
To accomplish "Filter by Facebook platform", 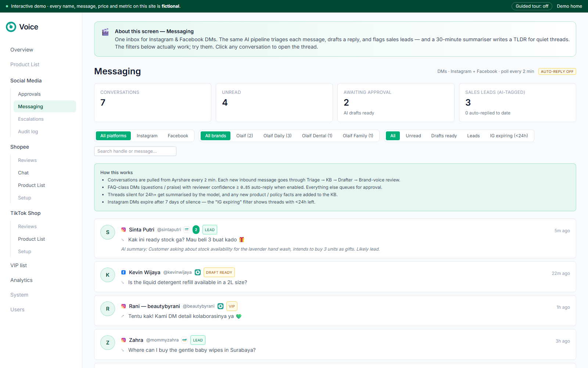I will tap(178, 136).
